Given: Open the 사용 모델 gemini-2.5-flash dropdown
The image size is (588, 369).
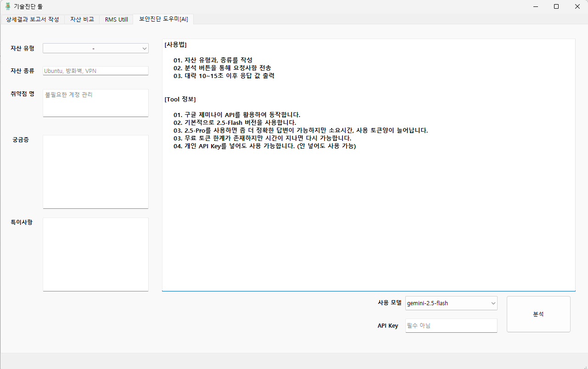Looking at the screenshot, I should (x=451, y=303).
